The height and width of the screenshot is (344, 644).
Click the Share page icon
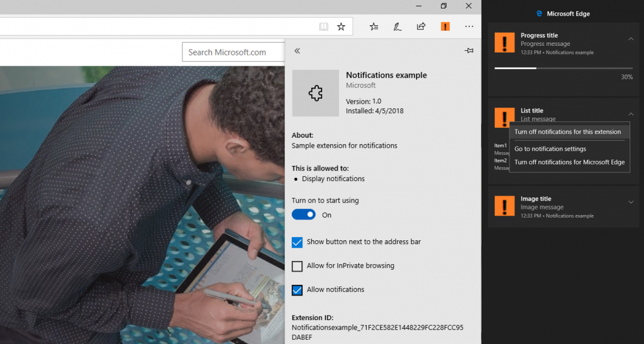421,26
